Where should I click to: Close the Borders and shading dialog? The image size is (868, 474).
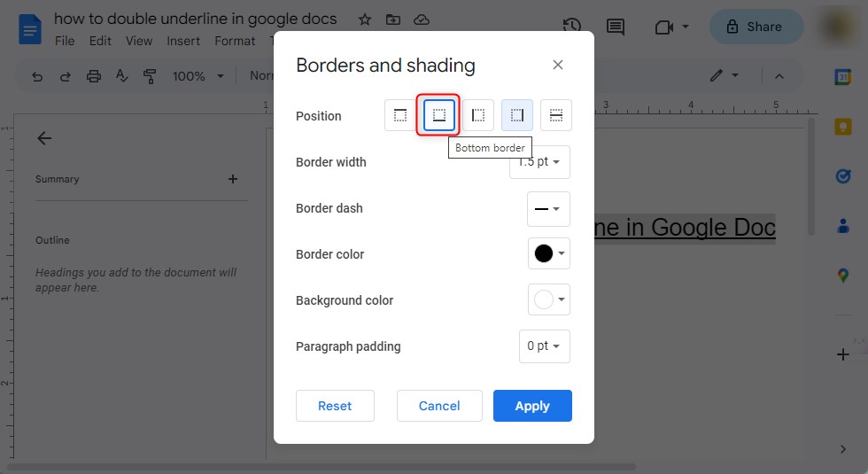pos(558,65)
